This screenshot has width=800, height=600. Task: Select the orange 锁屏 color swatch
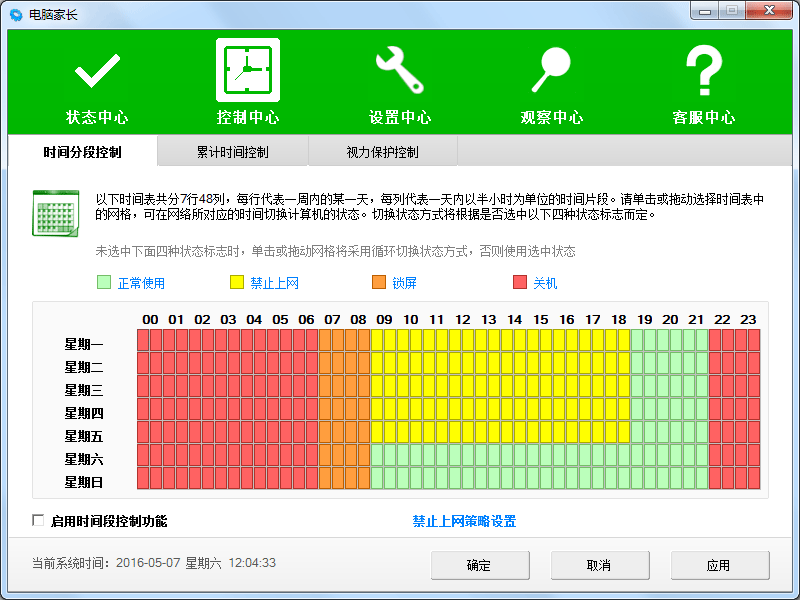tap(378, 282)
